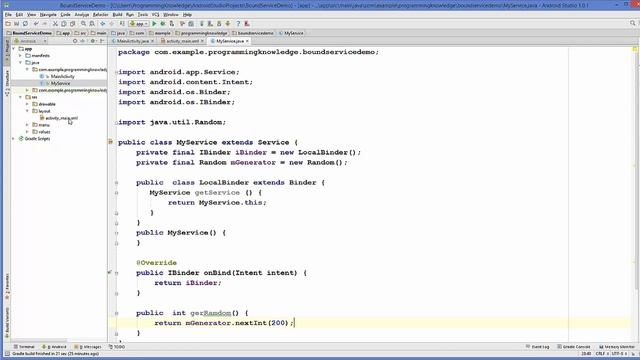Fold the LocalBinder class code block
This screenshot has height=360, width=640.
click(116, 182)
